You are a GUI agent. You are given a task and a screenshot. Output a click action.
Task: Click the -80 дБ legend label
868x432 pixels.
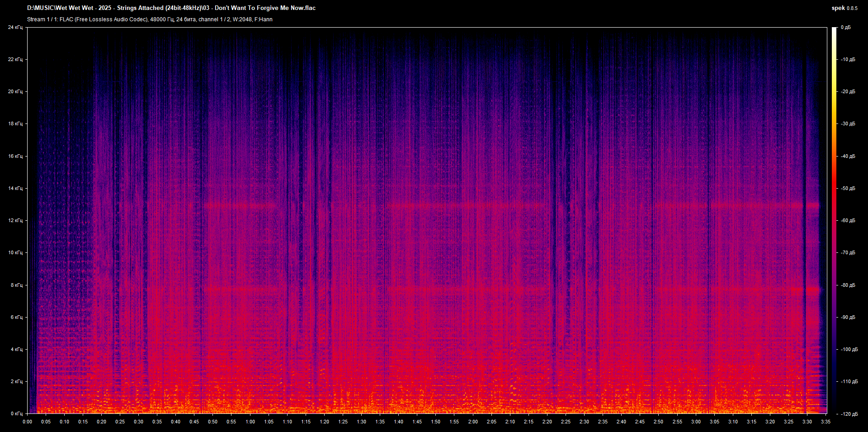coord(849,285)
